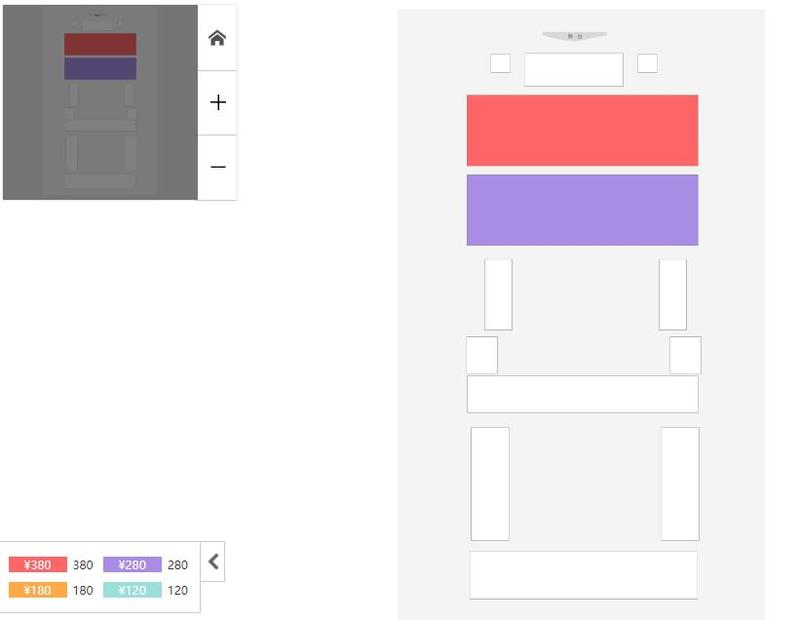This screenshot has height=620, width=800.
Task: Click the stage icon at top of seat map
Action: [x=574, y=36]
